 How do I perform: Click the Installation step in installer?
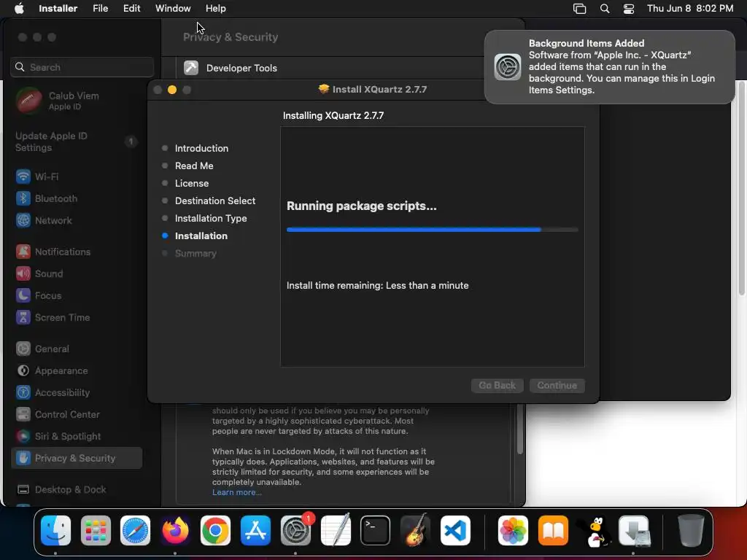tap(201, 236)
